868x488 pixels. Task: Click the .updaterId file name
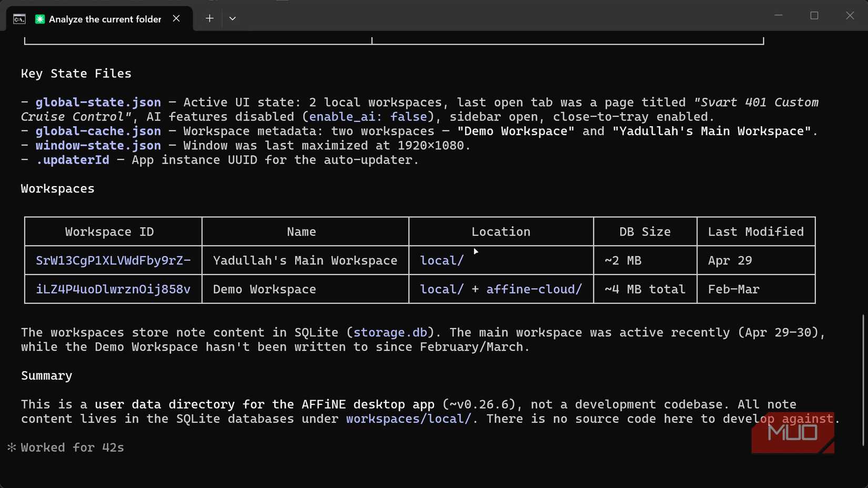(73, 160)
